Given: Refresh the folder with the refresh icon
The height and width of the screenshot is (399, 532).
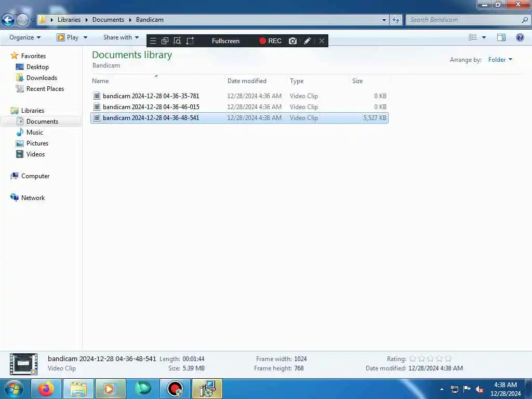Looking at the screenshot, I should click(395, 20).
